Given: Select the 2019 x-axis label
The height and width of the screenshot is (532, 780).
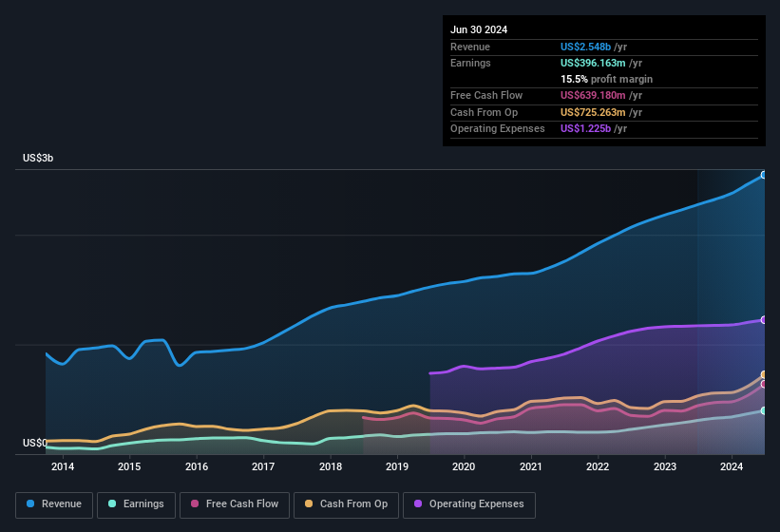Looking at the screenshot, I should tap(397, 466).
